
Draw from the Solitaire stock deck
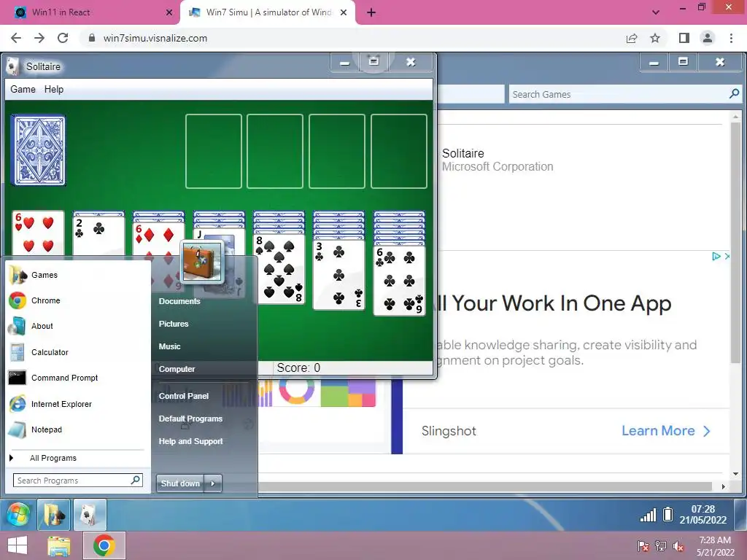38,150
